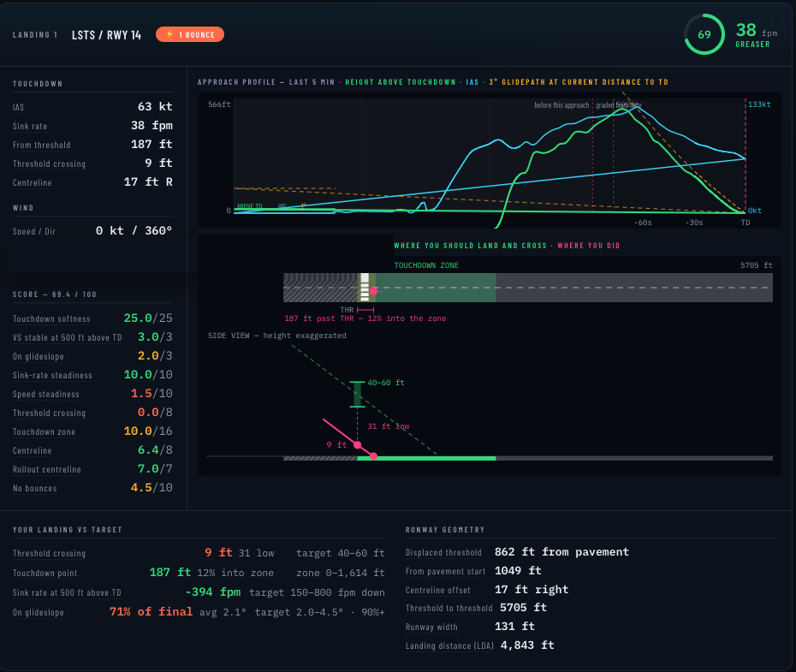
Task: Select the '71% of final' glideslope value
Action: coord(151,611)
